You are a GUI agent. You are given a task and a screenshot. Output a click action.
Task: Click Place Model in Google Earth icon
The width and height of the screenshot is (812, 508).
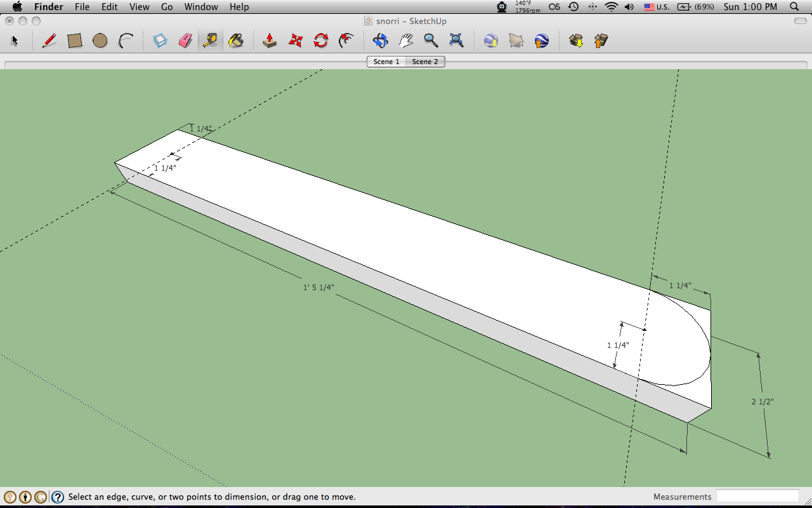point(542,41)
